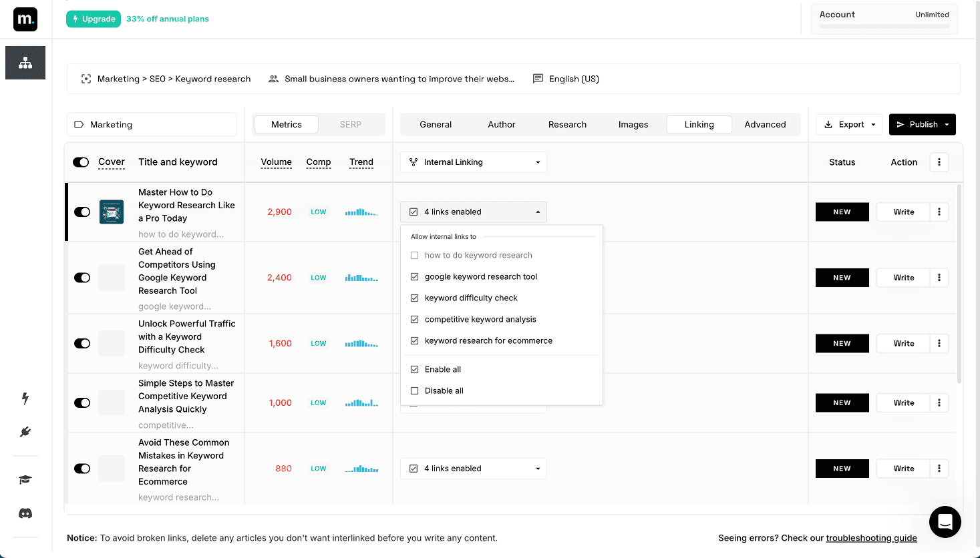The height and width of the screenshot is (558, 980).
Task: Open the sitemap view in the left sidebar
Action: click(25, 63)
